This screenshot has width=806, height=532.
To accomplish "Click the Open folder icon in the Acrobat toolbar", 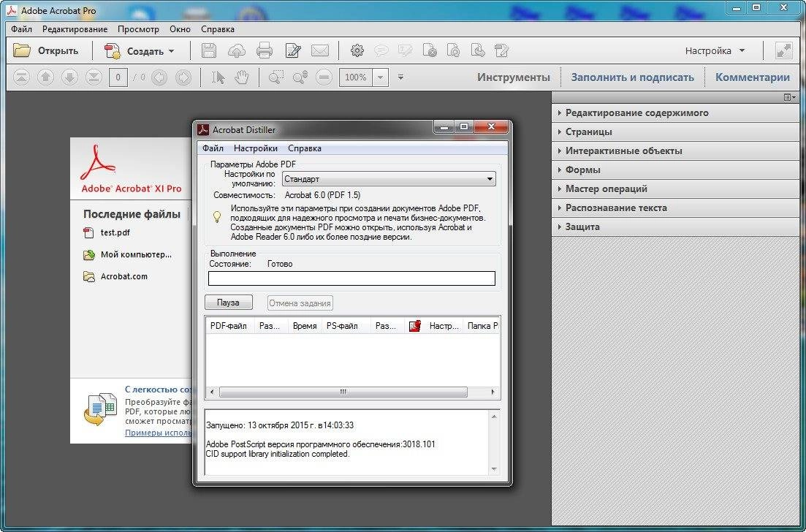I will tap(22, 50).
